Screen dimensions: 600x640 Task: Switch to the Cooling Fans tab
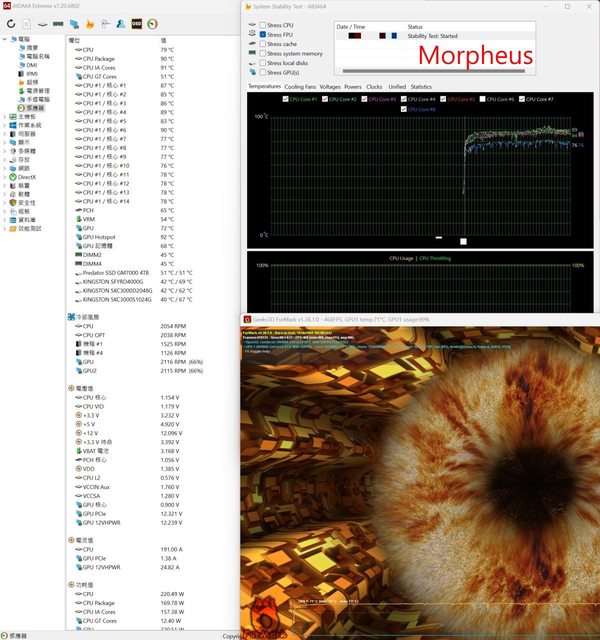[x=300, y=87]
